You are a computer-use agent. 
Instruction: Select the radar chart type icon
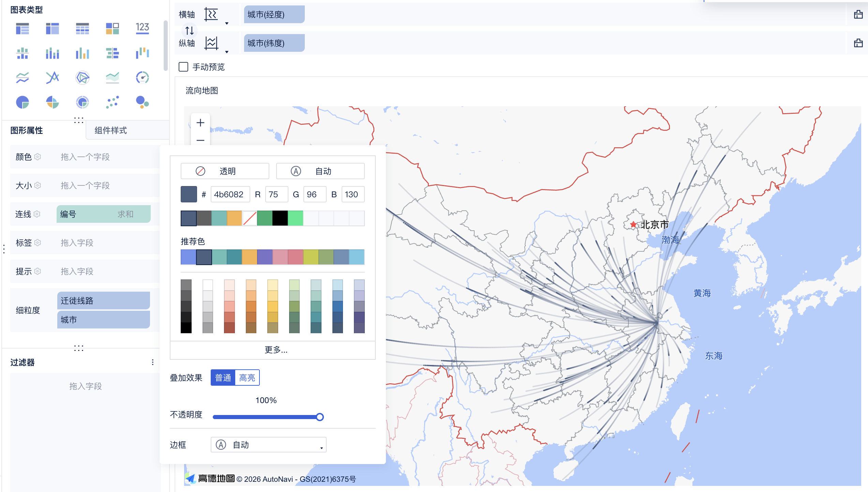pos(83,78)
